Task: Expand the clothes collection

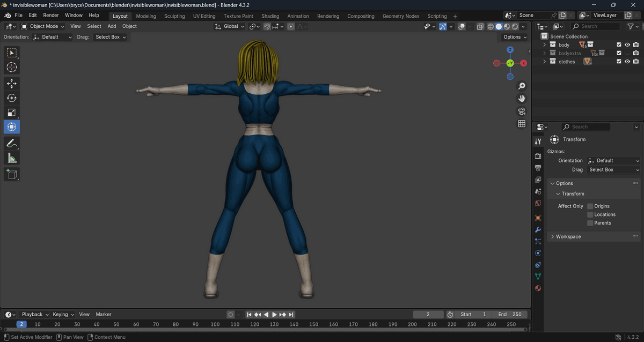Action: click(544, 62)
